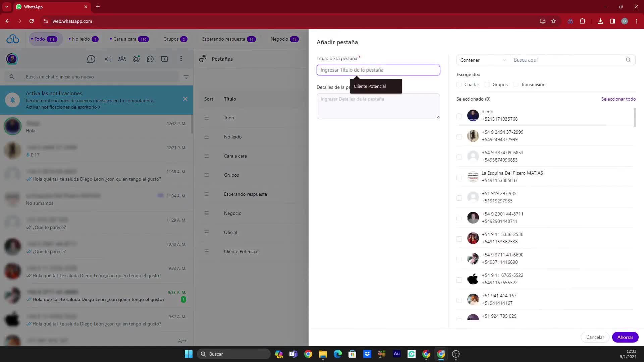644x362 pixels.
Task: Click the add-tab plus box icon
Action: tap(164, 59)
